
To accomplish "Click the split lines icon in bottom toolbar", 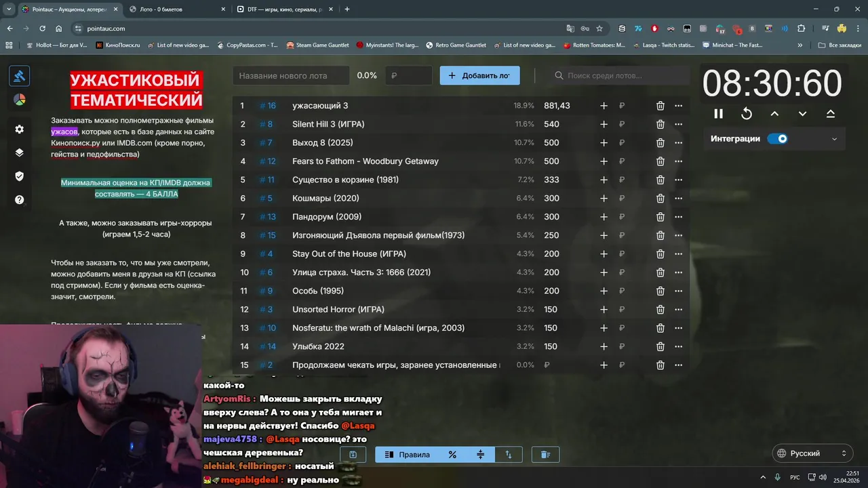I will [x=481, y=455].
